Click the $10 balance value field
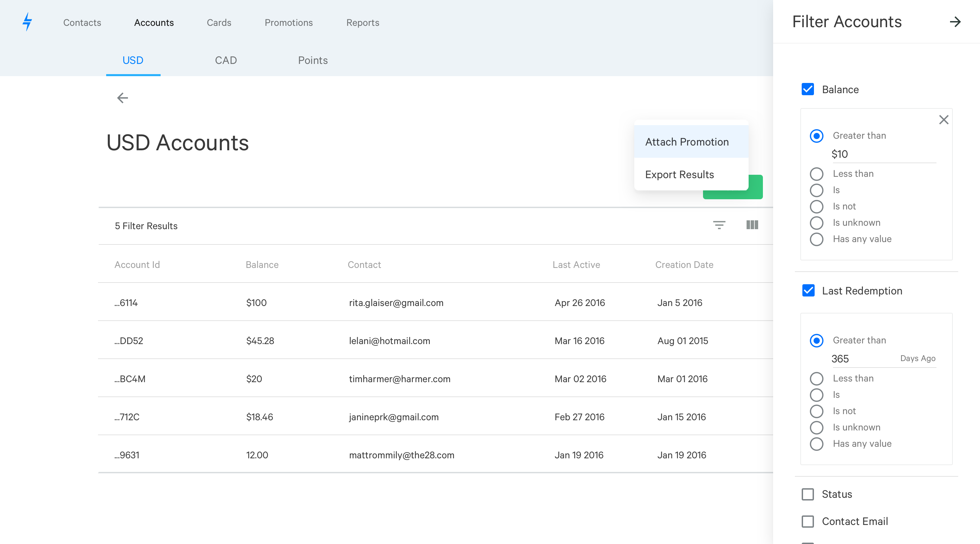 [x=883, y=154]
